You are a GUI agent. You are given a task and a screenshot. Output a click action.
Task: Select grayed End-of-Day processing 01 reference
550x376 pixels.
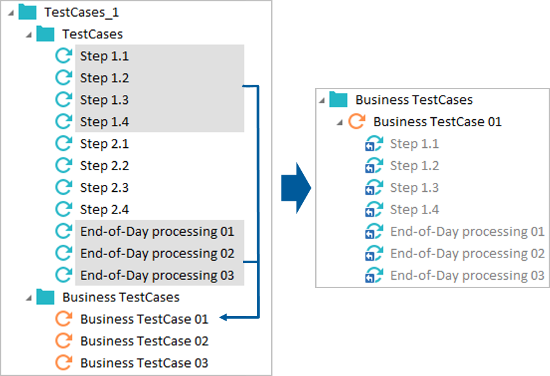pos(467,231)
